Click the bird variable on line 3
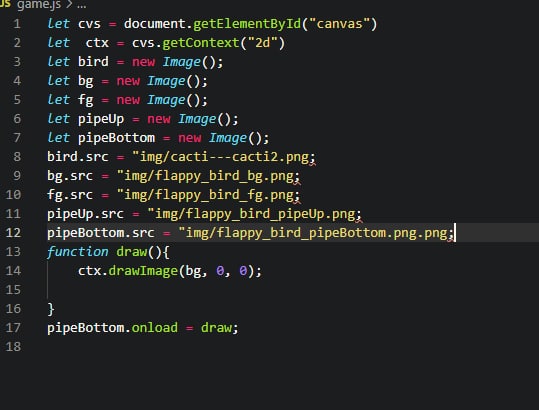 pyautogui.click(x=93, y=62)
